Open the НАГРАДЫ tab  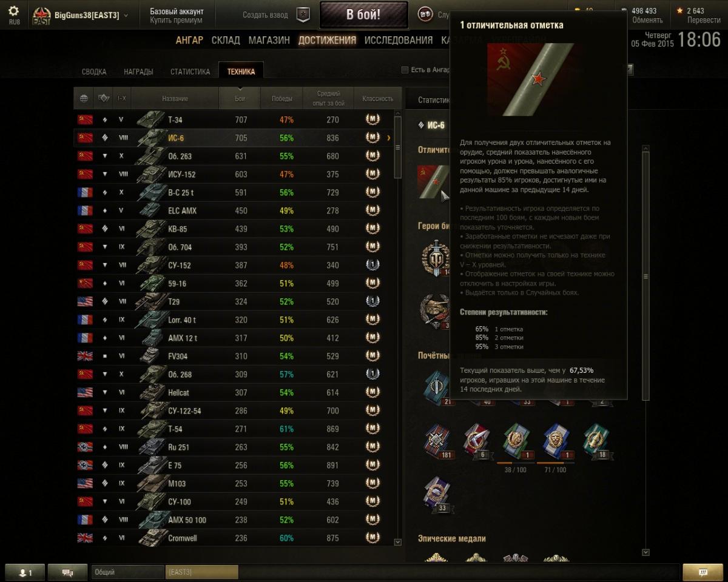click(138, 72)
